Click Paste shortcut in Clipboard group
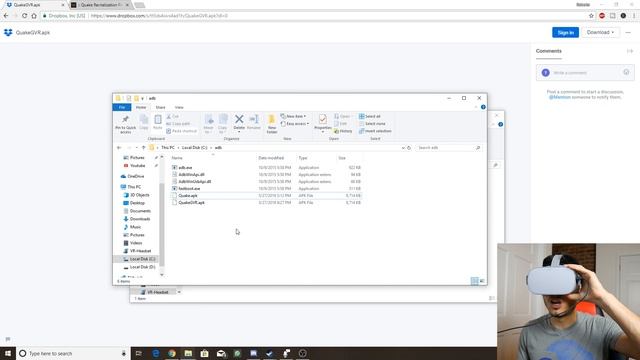Screen dimensions: 640x360 pyautogui.click(x=181, y=131)
